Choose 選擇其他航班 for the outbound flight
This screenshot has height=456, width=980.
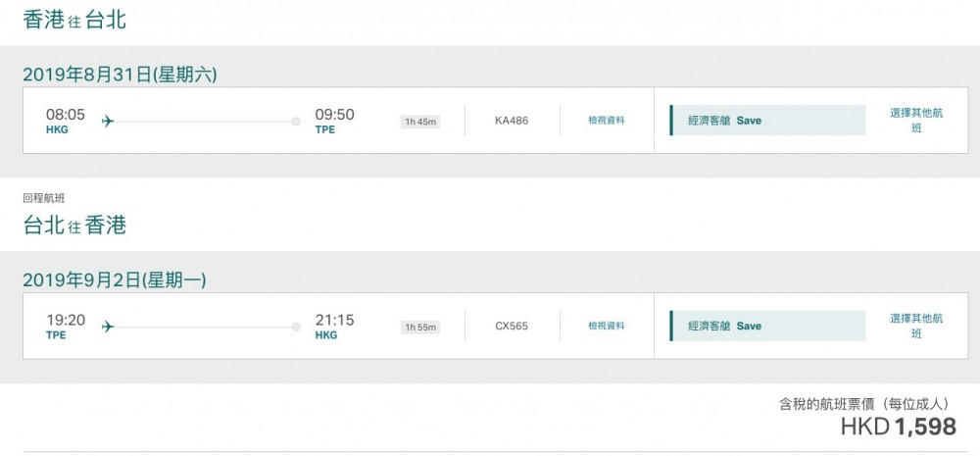coord(916,120)
